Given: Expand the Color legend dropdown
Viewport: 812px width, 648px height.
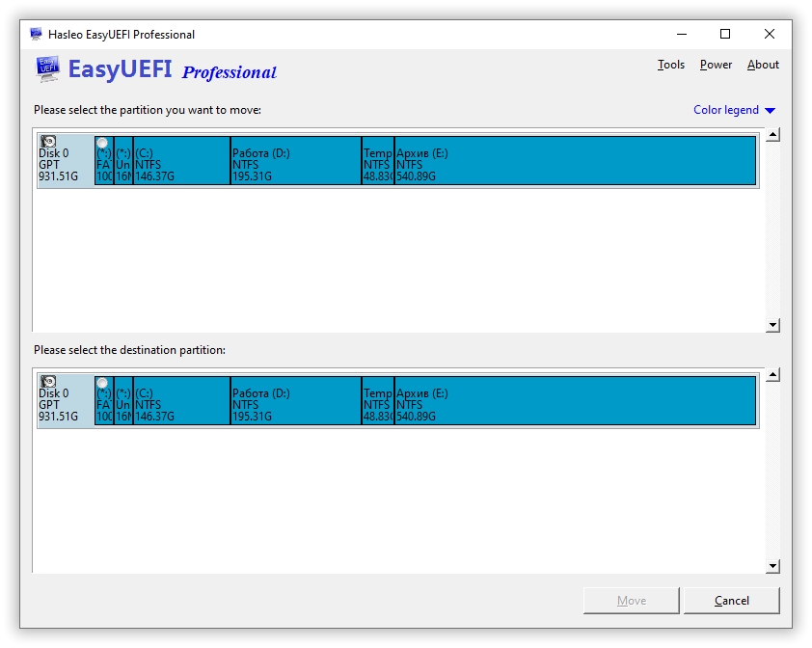Looking at the screenshot, I should point(734,110).
